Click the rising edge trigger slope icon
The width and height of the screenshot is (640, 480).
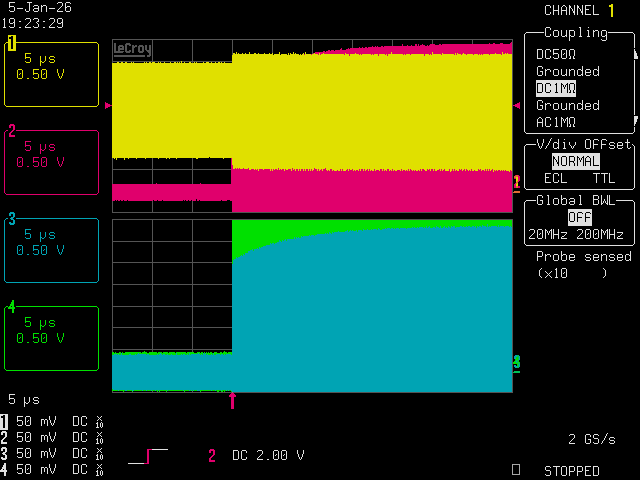[x=147, y=456]
